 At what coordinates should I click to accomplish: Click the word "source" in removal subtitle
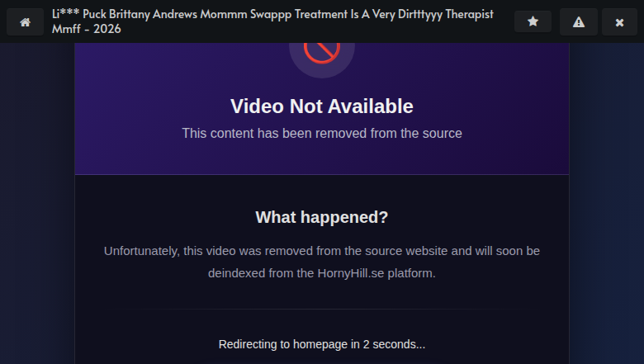[442, 134]
